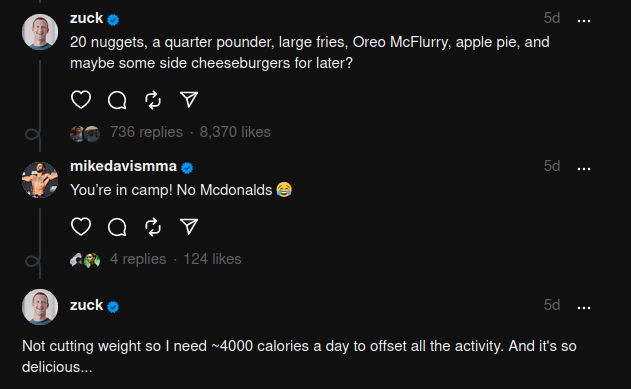Share zuck's nuggets post via send icon
The height and width of the screenshot is (389, 631).
click(x=189, y=100)
